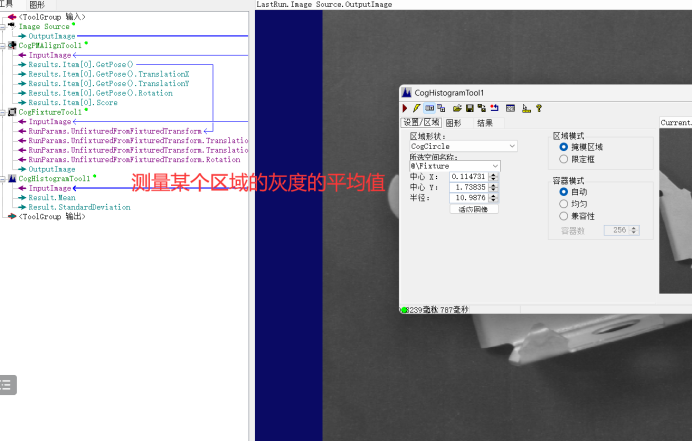The height and width of the screenshot is (441, 693).
Task: Collapse the CogFixtureTool1 tree node
Action: point(3,112)
